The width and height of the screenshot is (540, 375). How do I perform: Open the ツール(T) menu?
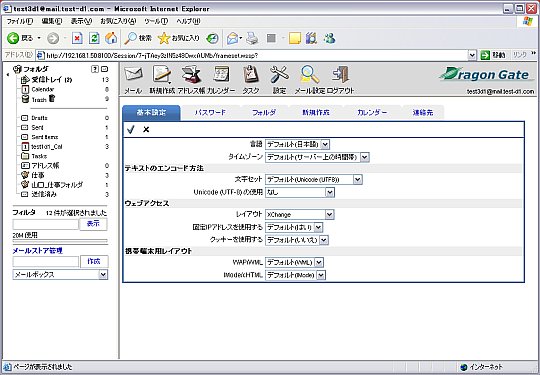click(156, 21)
